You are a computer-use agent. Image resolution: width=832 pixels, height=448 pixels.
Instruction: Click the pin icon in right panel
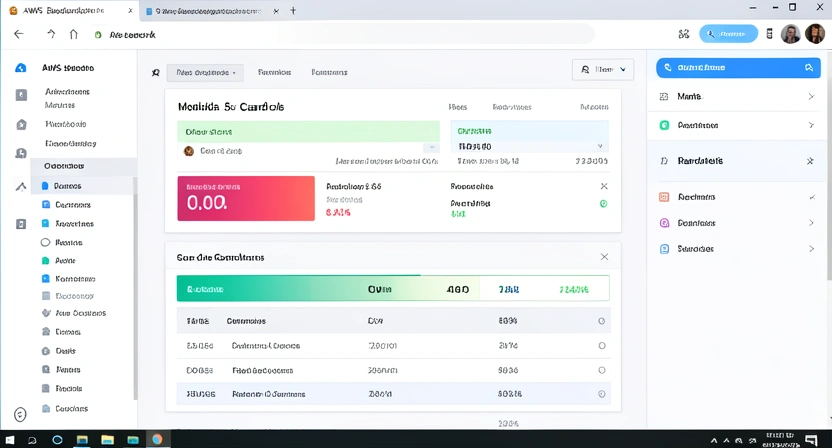click(810, 161)
